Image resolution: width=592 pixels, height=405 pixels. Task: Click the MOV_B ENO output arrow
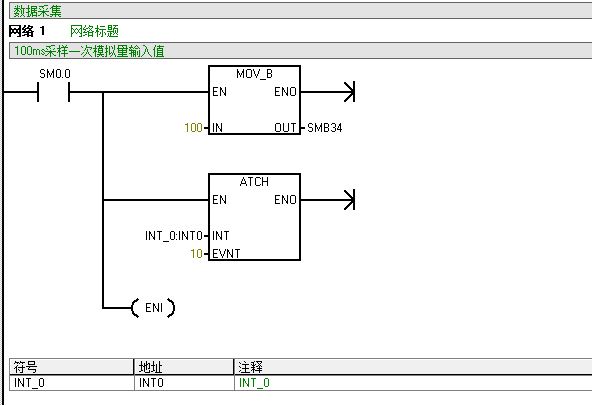350,92
